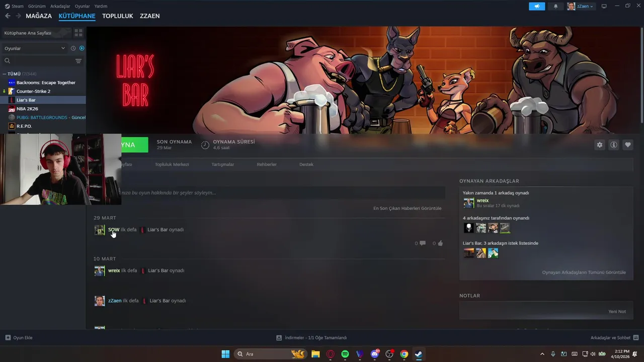Click Yeni Not to add note
This screenshot has height=362, width=644.
617,312
